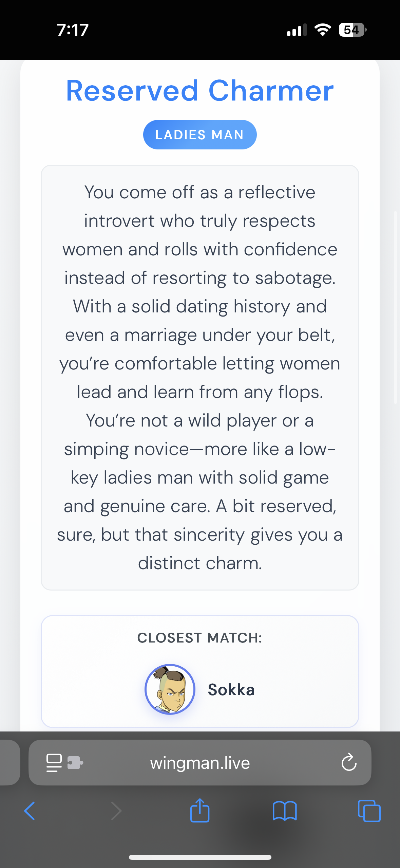Open the page format menu icon

point(54,763)
